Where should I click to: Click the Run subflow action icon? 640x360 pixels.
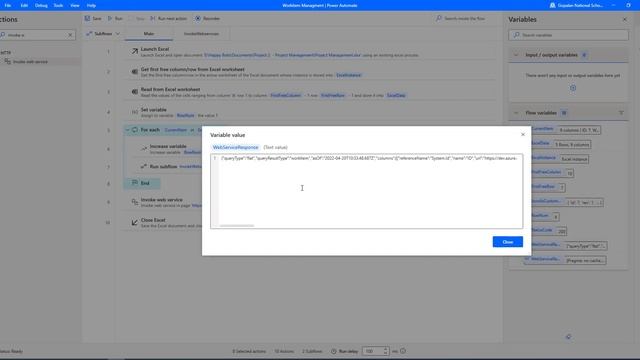click(144, 167)
